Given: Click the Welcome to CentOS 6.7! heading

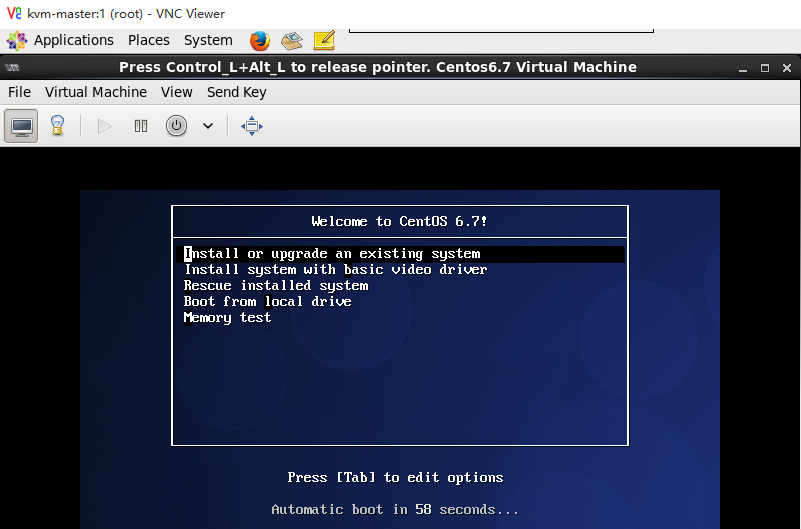Looking at the screenshot, I should coord(399,221).
